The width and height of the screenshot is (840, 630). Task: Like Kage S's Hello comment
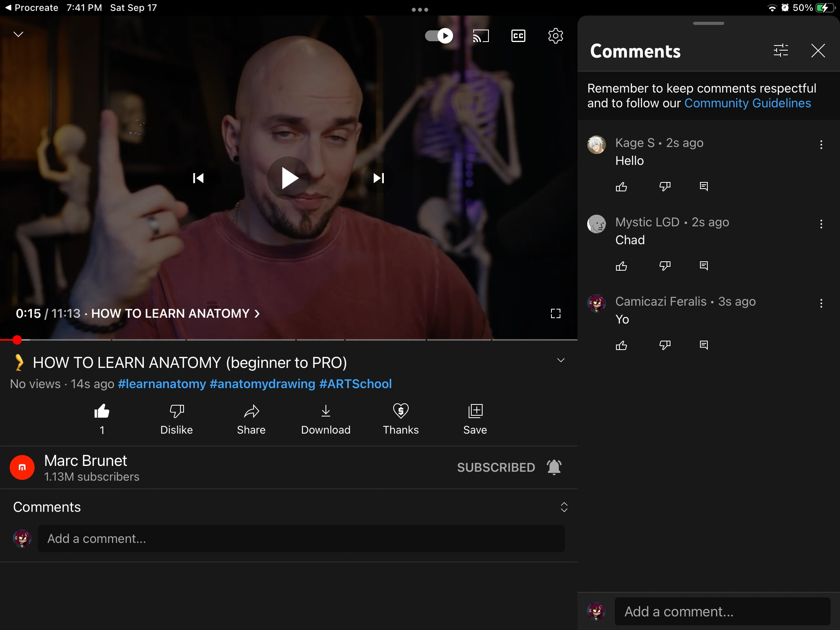[621, 187]
